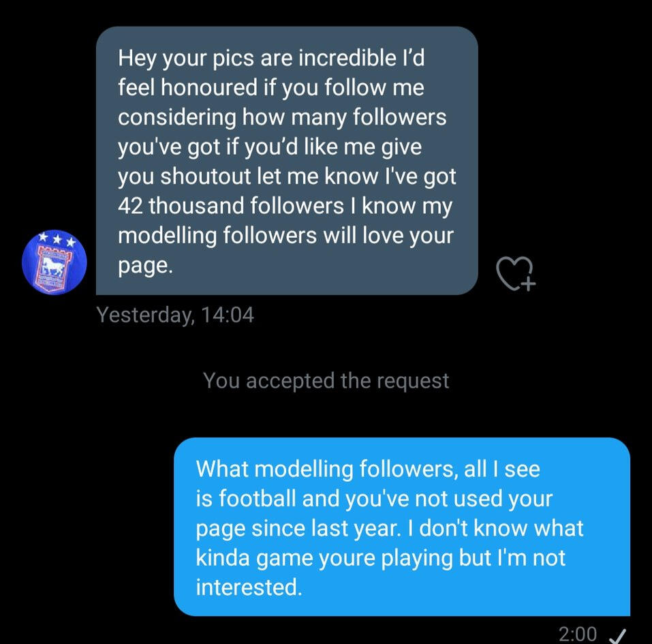
Task: Click "modelling followers will love your" in grey bubble
Action: click(285, 235)
